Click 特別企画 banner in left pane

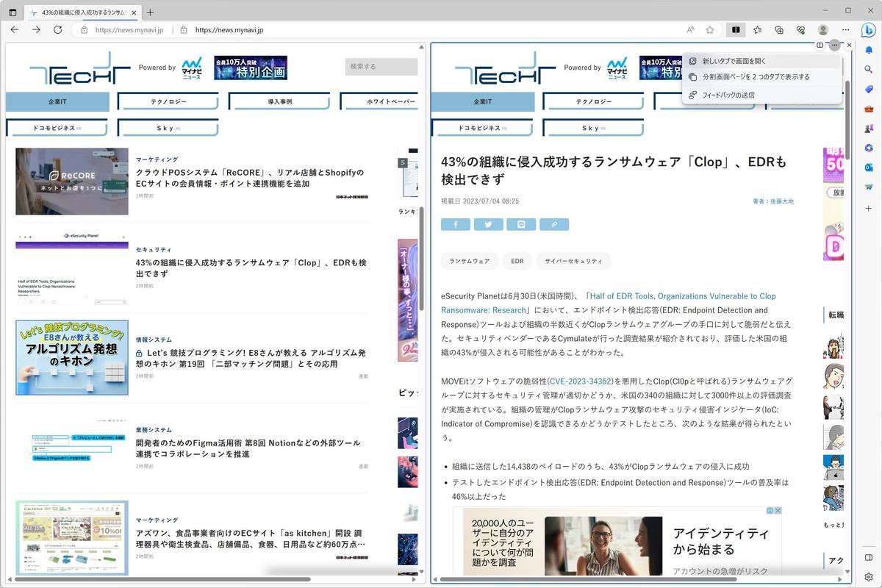[x=251, y=68]
